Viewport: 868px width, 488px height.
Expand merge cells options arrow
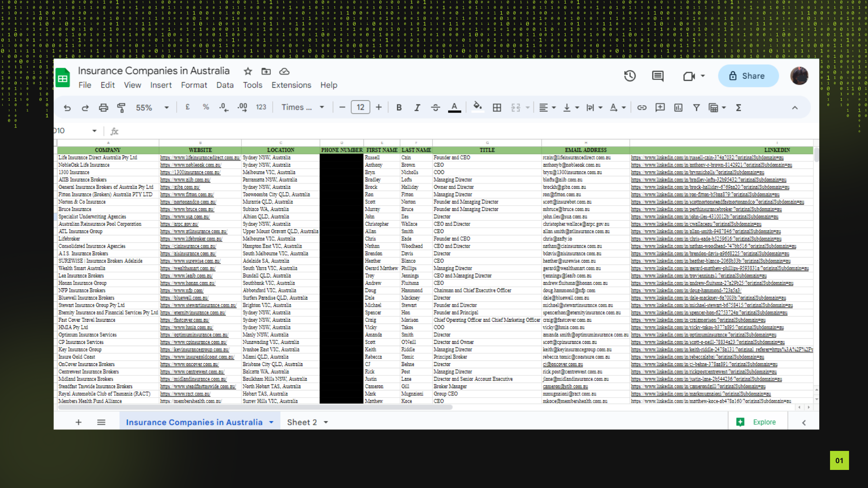pos(528,108)
